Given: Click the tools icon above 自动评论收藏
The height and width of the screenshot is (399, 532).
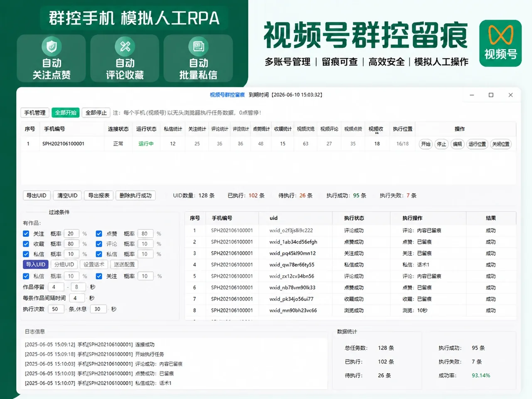Looking at the screenshot, I should pos(125,46).
